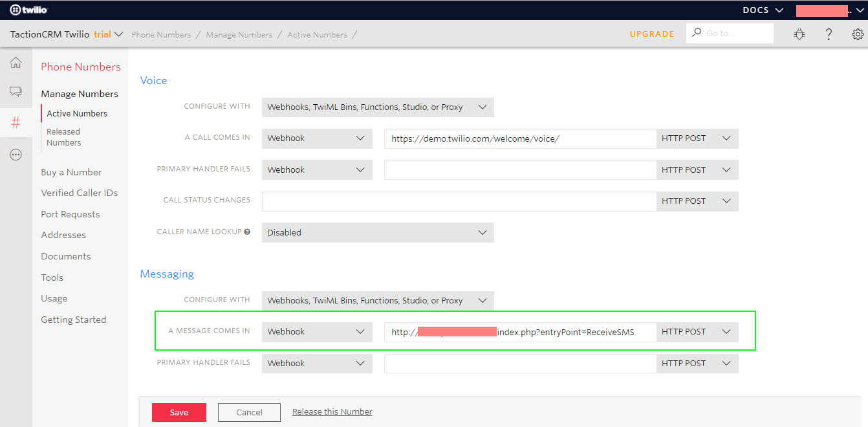
Task: Click Phone Numbers breadcrumb link
Action: [x=161, y=35]
